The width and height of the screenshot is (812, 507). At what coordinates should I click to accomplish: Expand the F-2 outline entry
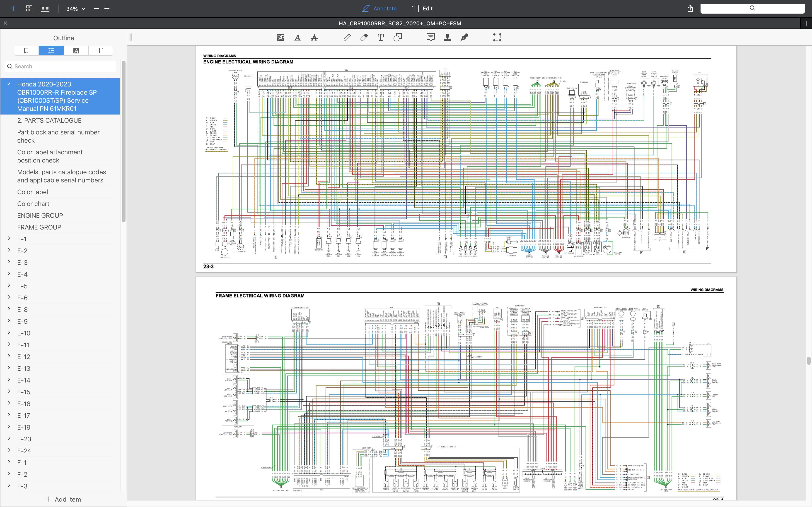[9, 474]
